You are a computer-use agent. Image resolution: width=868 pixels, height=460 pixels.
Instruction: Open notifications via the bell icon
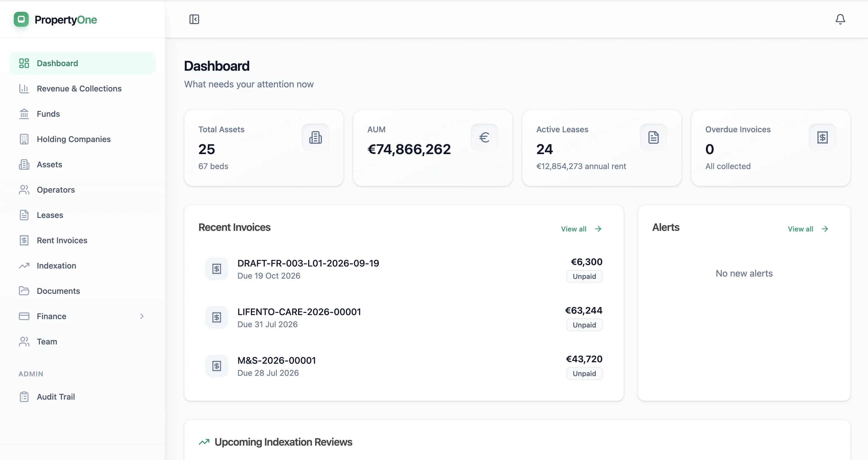pyautogui.click(x=840, y=19)
